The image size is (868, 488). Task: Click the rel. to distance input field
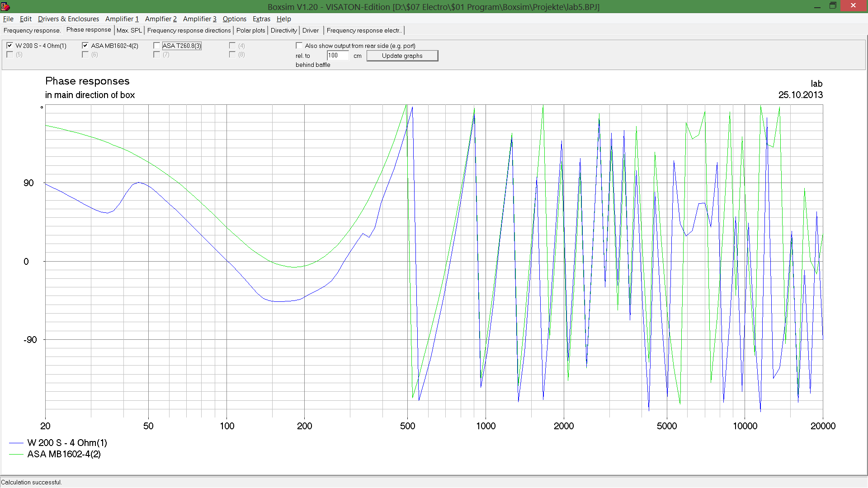tap(337, 56)
